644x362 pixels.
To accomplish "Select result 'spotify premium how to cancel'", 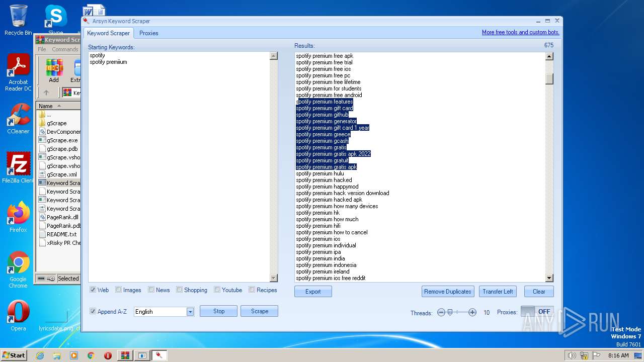I will tap(332, 232).
